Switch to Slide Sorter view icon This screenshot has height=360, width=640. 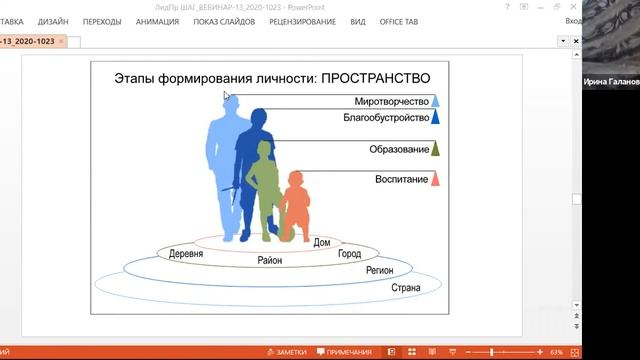[412, 352]
